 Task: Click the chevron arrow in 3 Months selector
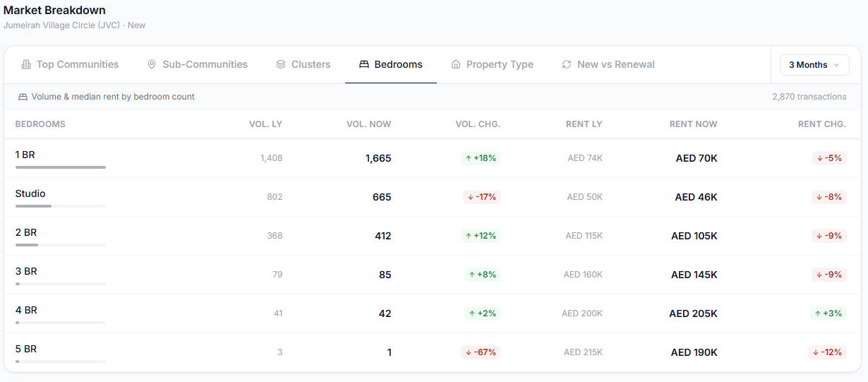836,65
